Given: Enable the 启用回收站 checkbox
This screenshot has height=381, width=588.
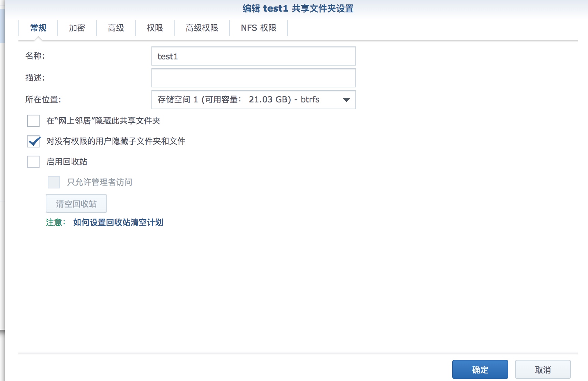Looking at the screenshot, I should (x=33, y=162).
